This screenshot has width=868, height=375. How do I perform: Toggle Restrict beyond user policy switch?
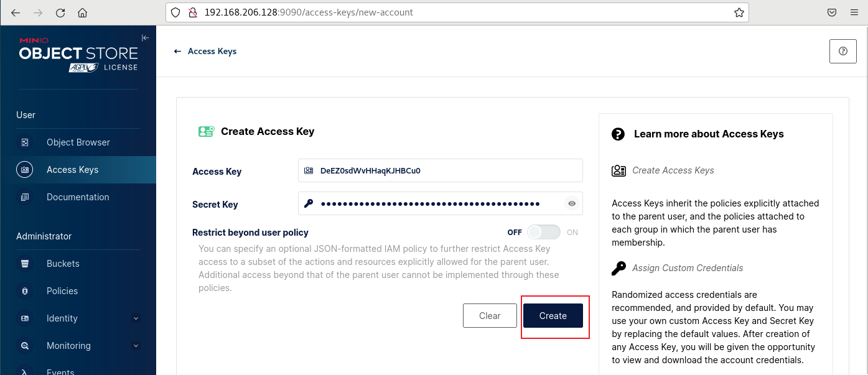point(543,233)
